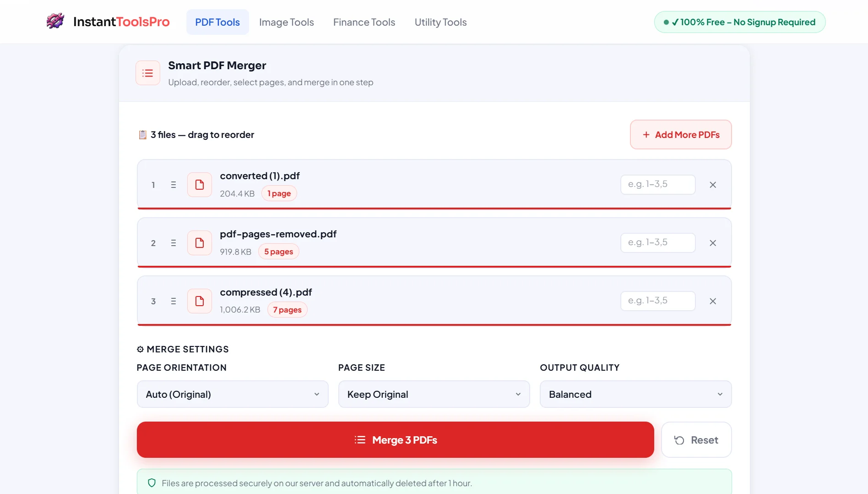Viewport: 868px width, 494px height.
Task: Open the Output Quality dropdown
Action: [x=635, y=394]
